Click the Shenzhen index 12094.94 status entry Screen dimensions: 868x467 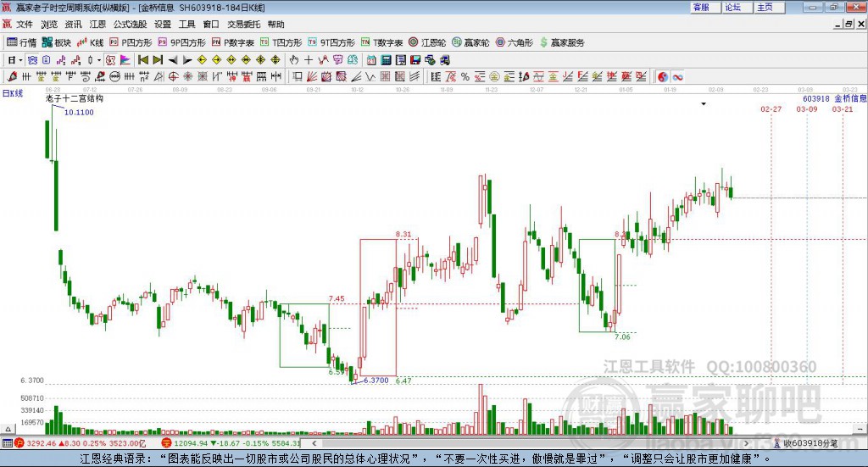pos(231,443)
